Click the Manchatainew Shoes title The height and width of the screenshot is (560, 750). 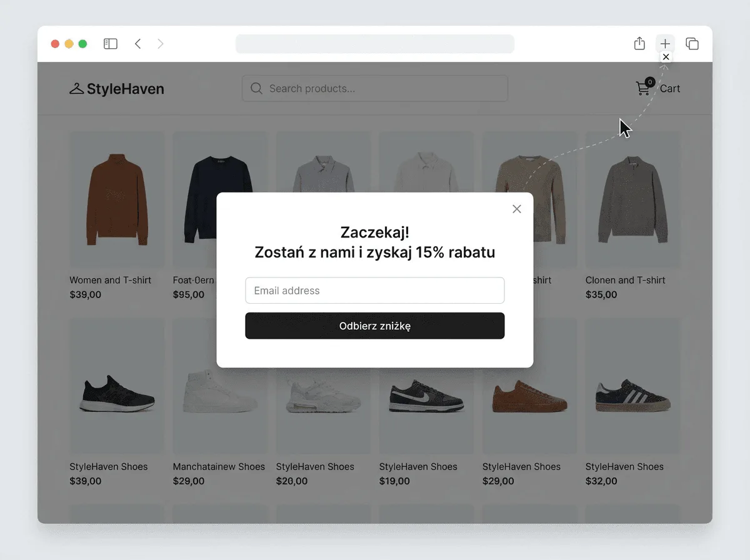(219, 466)
